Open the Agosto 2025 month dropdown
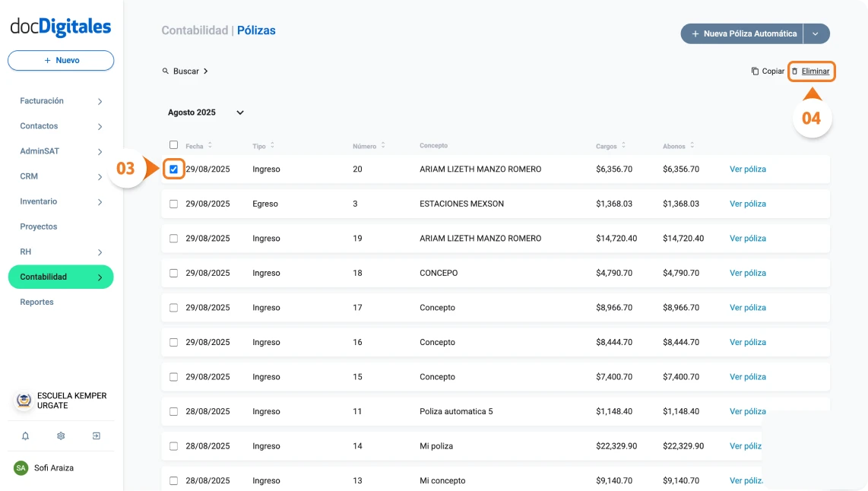The width and height of the screenshot is (868, 491). 239,112
